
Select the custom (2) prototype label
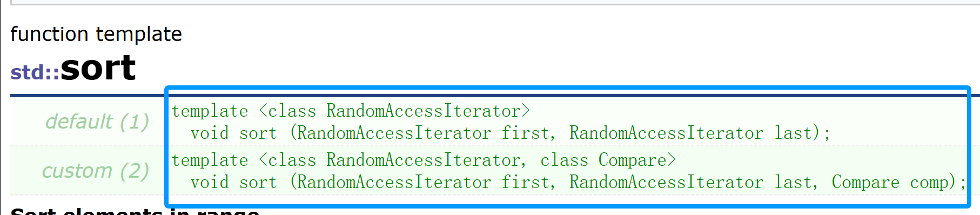[96, 171]
